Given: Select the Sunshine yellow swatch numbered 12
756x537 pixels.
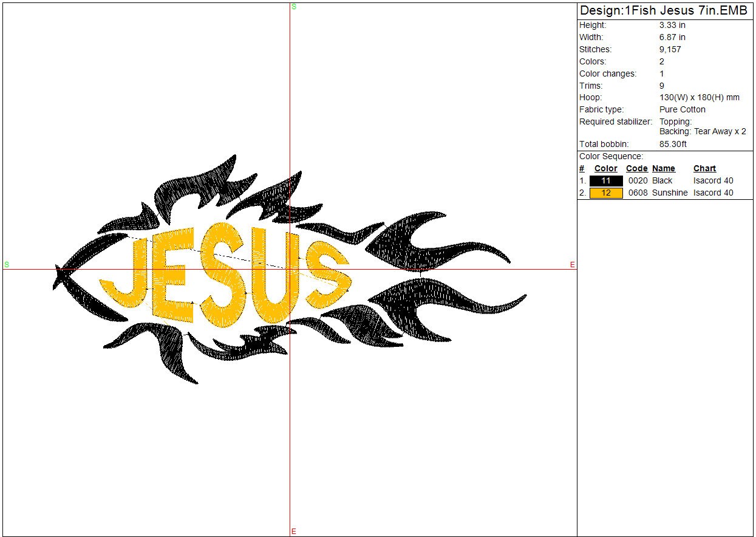Looking at the screenshot, I should 606,193.
